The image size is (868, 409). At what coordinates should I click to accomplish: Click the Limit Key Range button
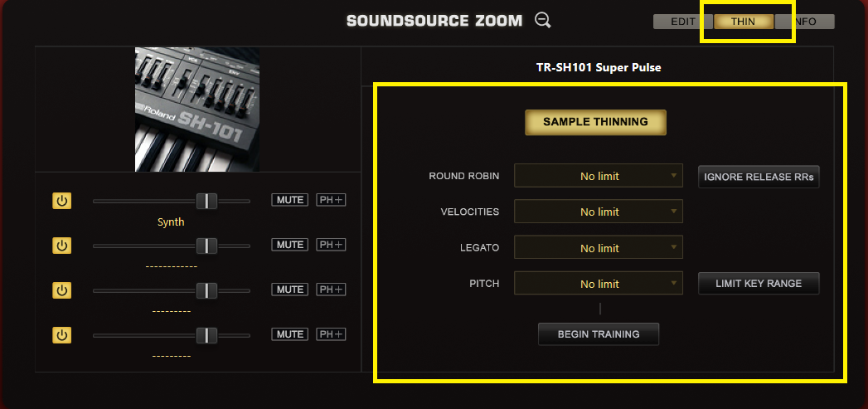pos(759,284)
